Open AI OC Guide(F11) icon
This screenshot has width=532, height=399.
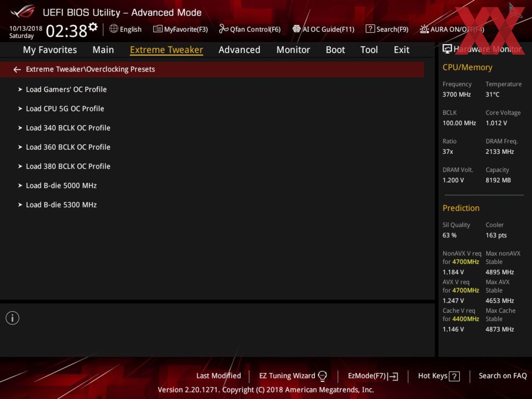point(297,29)
